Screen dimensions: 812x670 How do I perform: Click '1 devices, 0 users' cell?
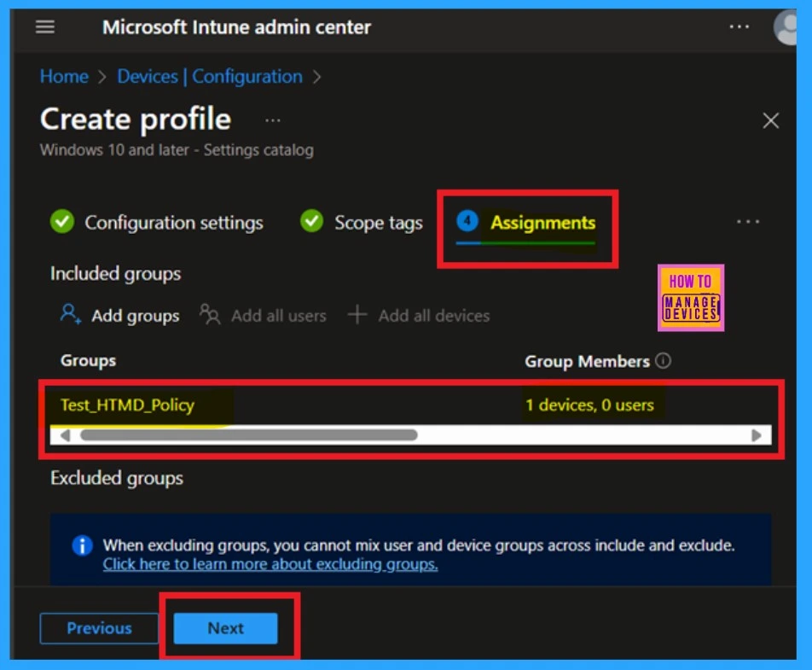pos(589,405)
